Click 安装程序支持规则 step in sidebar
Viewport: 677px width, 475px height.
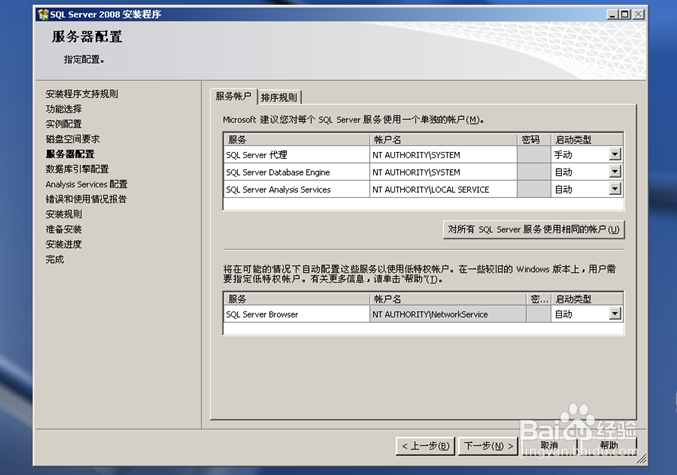point(82,94)
